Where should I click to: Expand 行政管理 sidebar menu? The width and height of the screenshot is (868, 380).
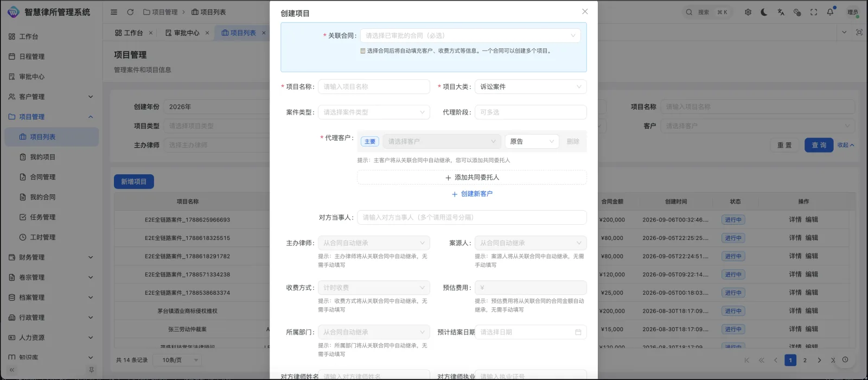tap(52, 318)
